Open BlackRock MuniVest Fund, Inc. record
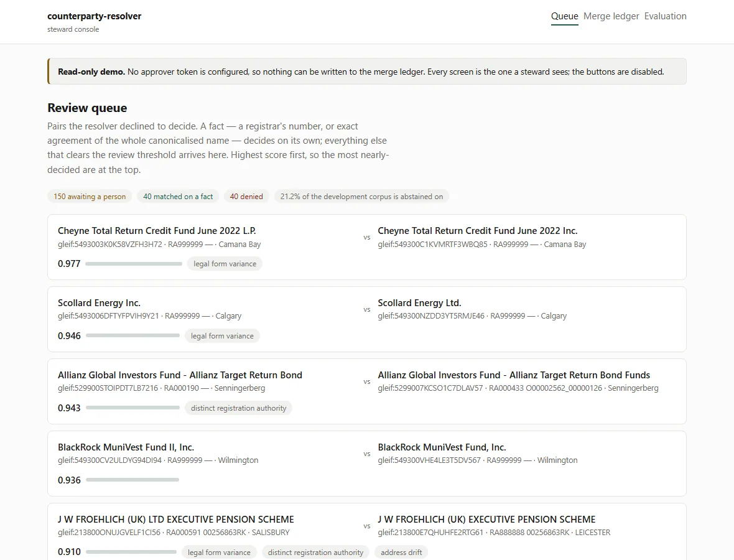734x560 pixels. coord(442,447)
